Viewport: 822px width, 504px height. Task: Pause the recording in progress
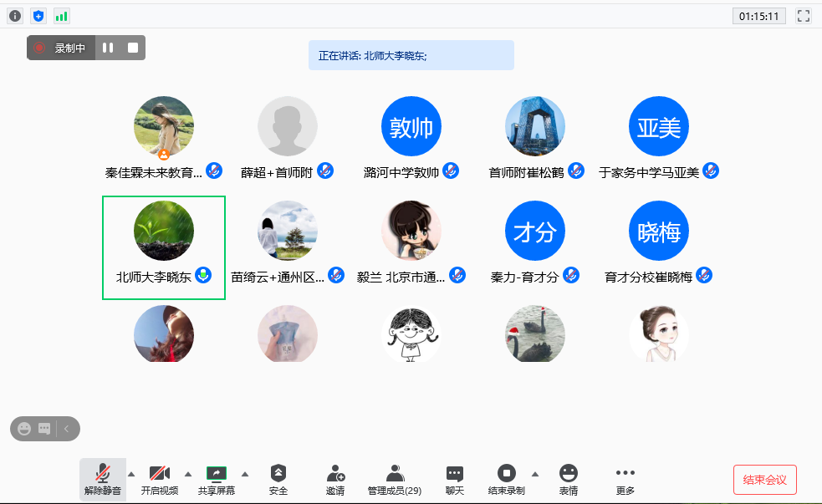[x=108, y=48]
